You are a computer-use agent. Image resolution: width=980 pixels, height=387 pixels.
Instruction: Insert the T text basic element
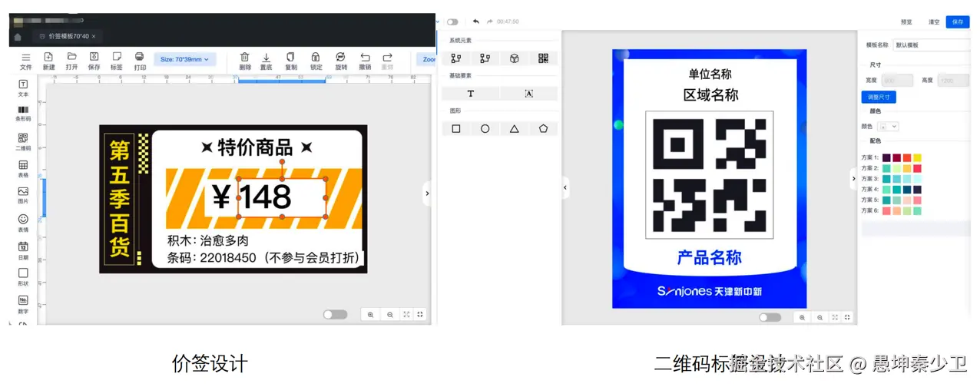point(471,94)
